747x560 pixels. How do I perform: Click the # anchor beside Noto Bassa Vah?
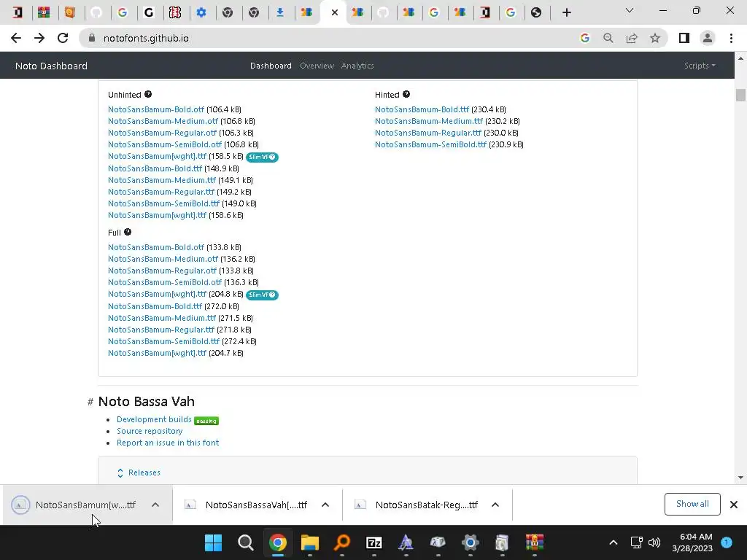coord(90,402)
